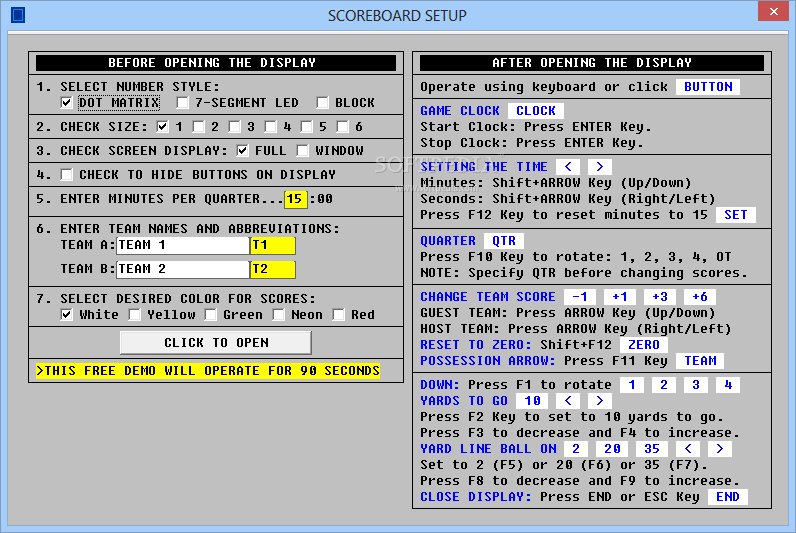Check FULL screen display option

[x=243, y=150]
